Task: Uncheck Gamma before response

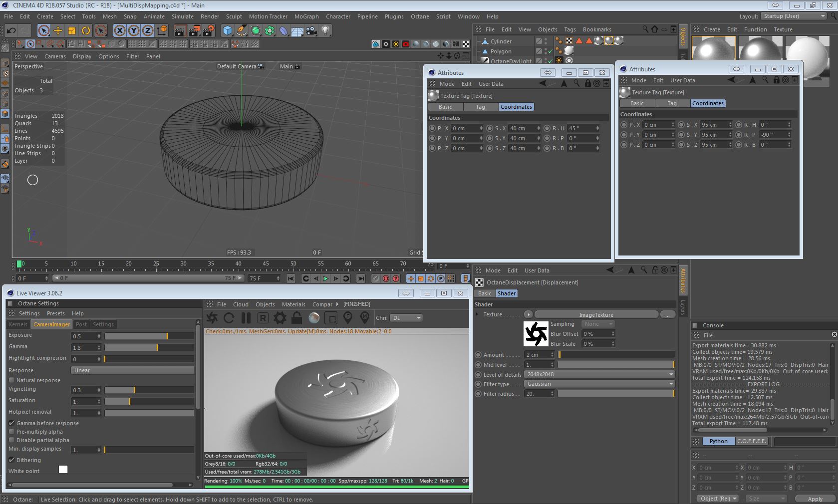Action: (12, 423)
